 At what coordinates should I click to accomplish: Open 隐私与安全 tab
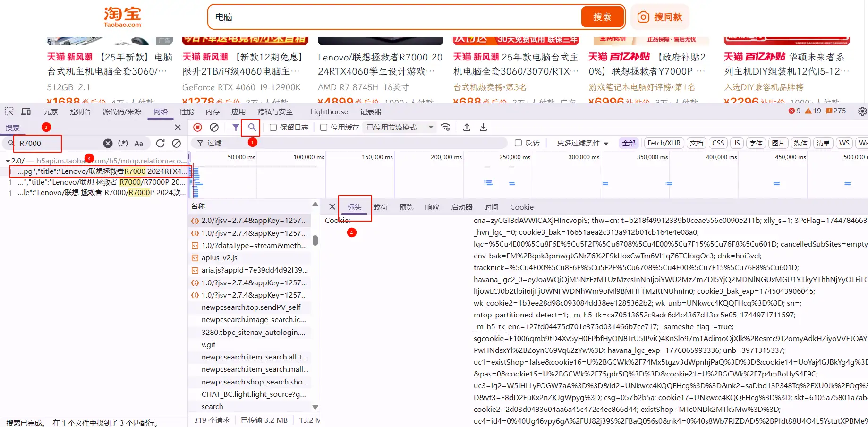point(275,111)
